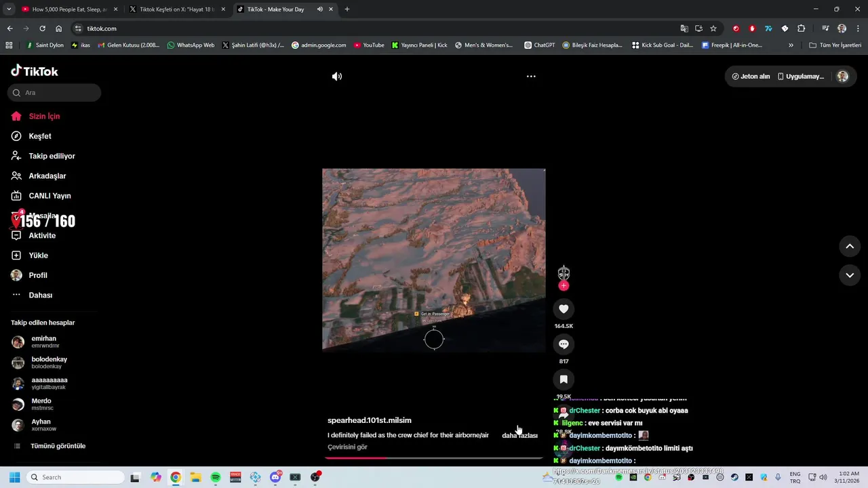Open the Keşfet page
Image resolution: width=868 pixels, height=488 pixels.
pyautogui.click(x=31, y=136)
